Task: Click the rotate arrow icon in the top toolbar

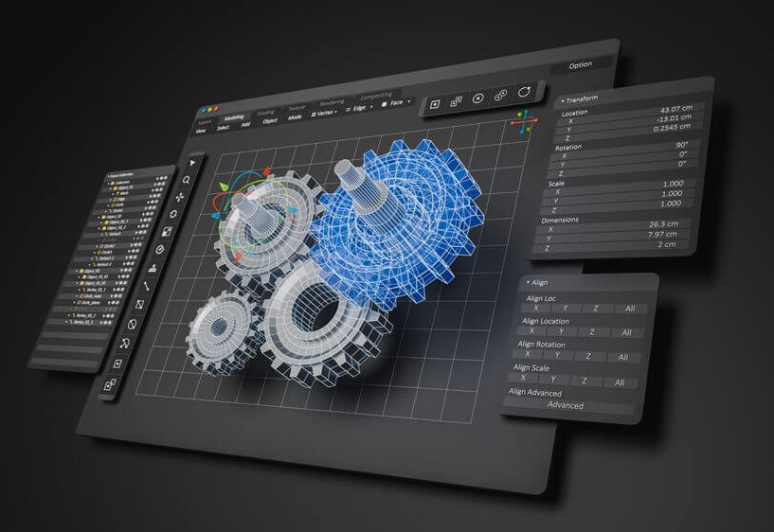Action: coord(524,92)
